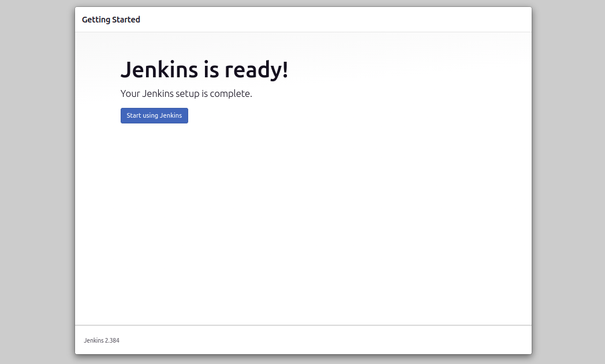Click the word "Jenkins" in footer version text

coord(93,340)
